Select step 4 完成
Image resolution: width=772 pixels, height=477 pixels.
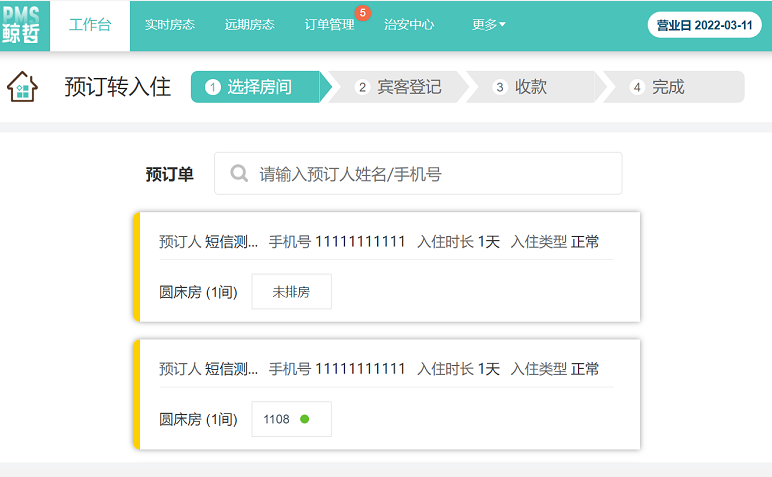click(674, 87)
